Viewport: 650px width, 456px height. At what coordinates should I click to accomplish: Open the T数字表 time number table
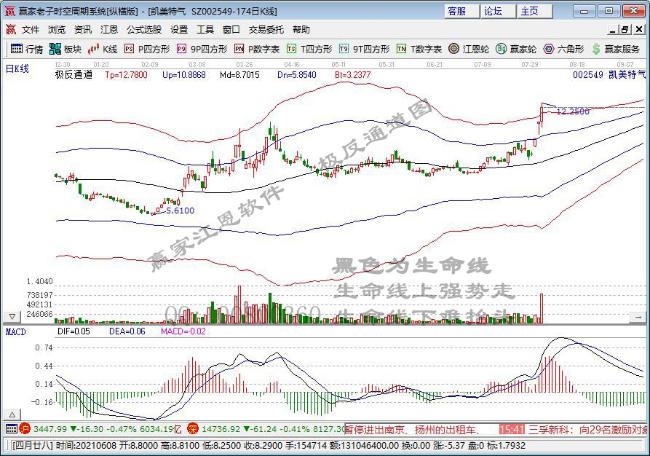point(419,49)
